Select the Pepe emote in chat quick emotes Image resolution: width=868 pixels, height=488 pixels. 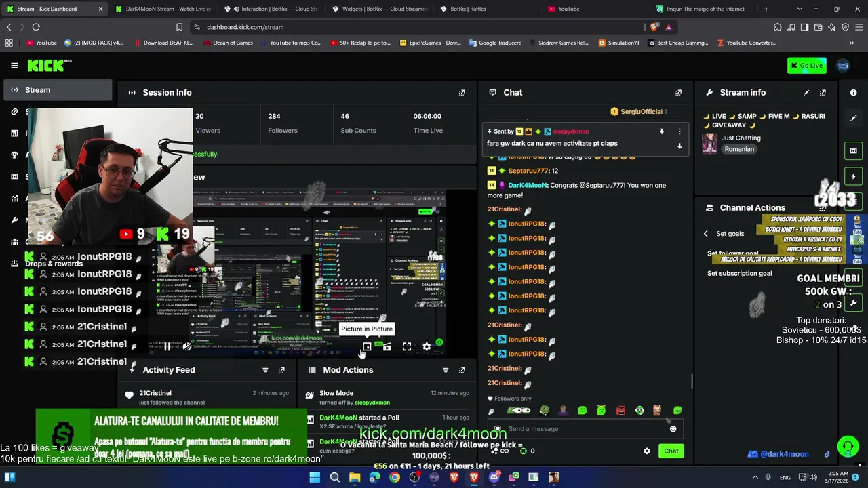544,410
